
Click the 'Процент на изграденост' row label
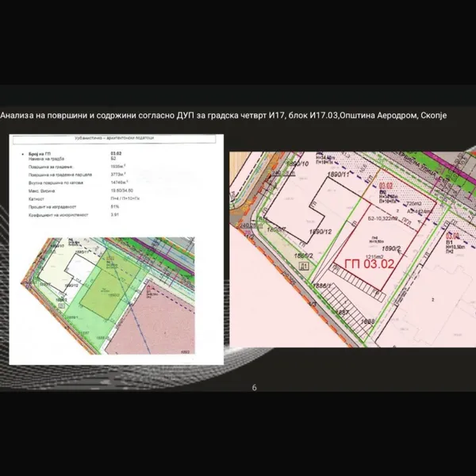tap(52, 207)
